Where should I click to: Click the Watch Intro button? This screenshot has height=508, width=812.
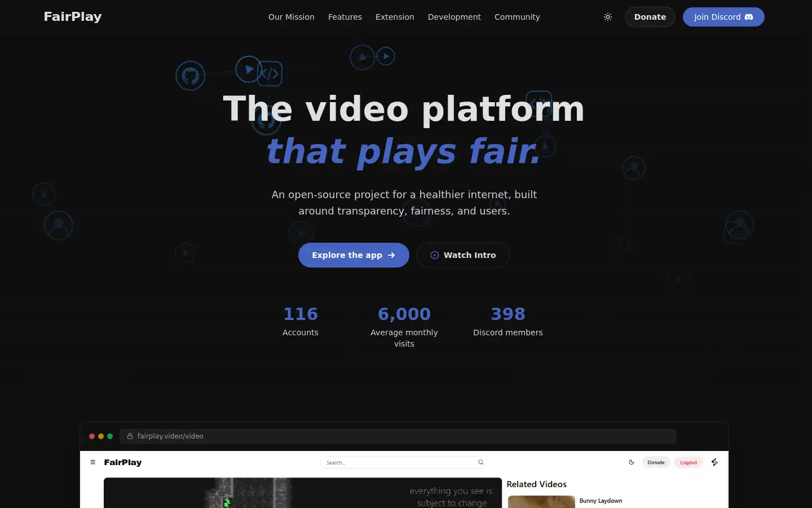point(463,255)
